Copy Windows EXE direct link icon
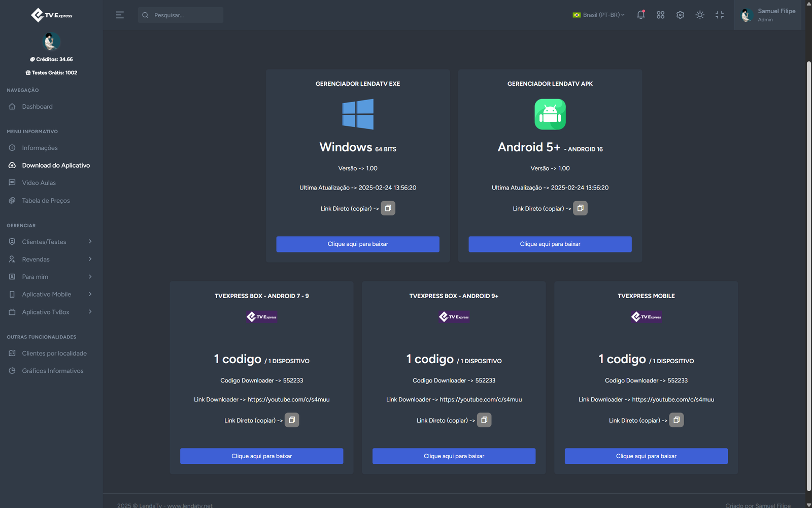812x508 pixels. [388, 208]
